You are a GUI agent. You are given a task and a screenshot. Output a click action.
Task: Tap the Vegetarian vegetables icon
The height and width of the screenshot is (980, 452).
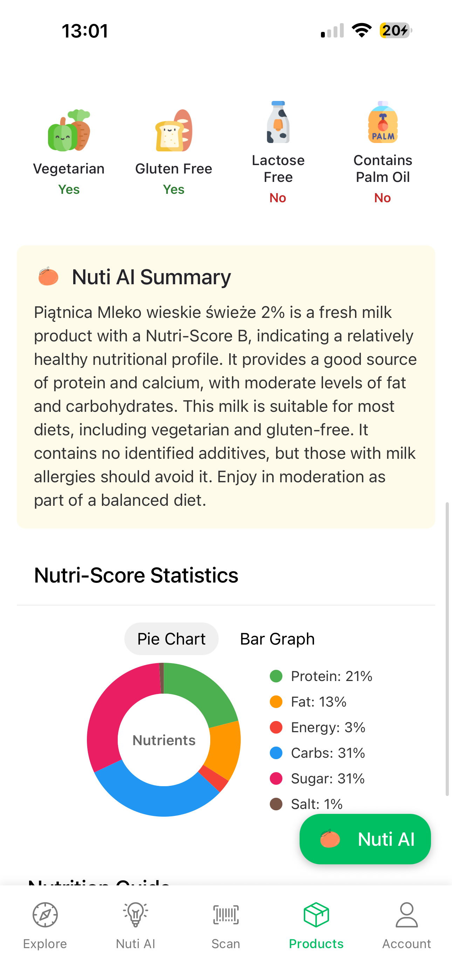pos(69,130)
